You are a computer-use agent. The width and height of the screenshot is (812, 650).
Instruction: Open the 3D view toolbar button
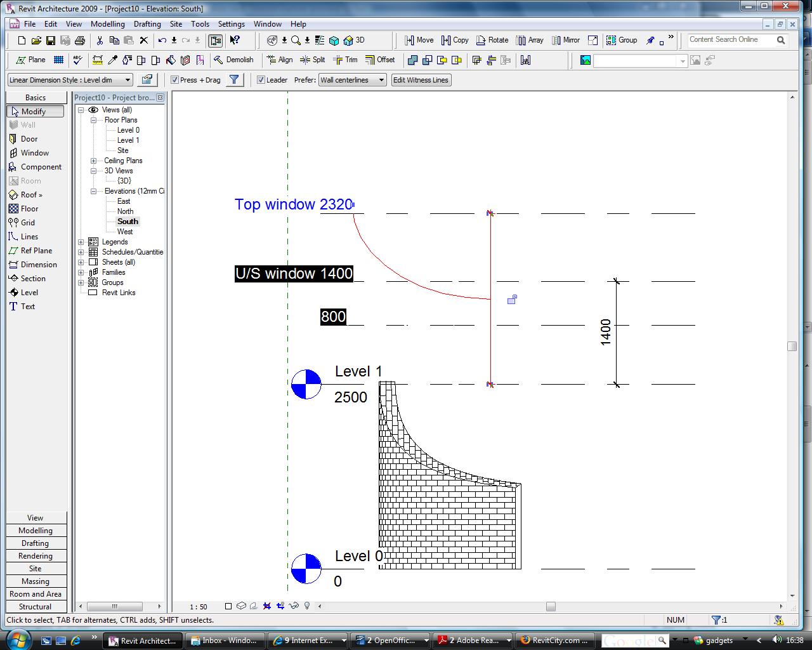point(354,40)
